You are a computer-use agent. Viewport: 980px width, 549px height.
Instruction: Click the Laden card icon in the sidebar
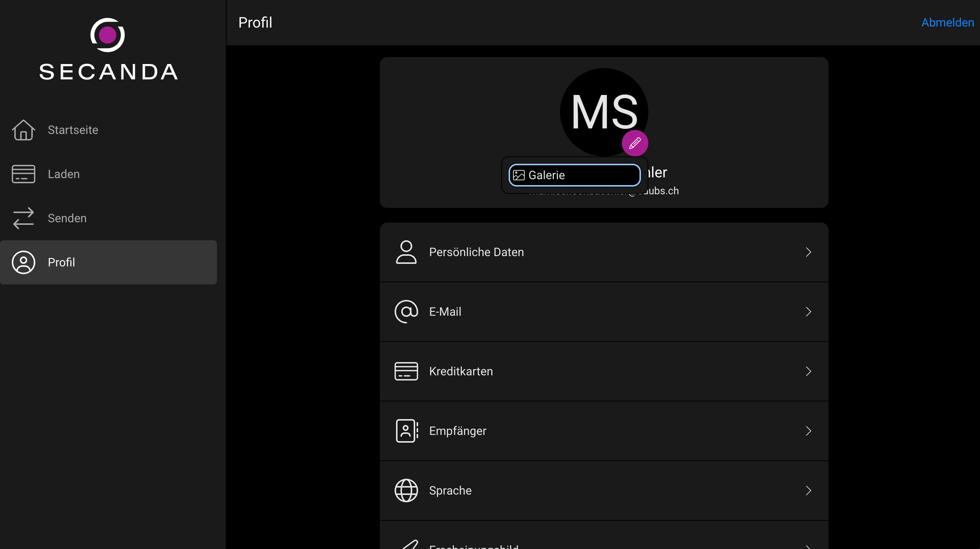24,174
